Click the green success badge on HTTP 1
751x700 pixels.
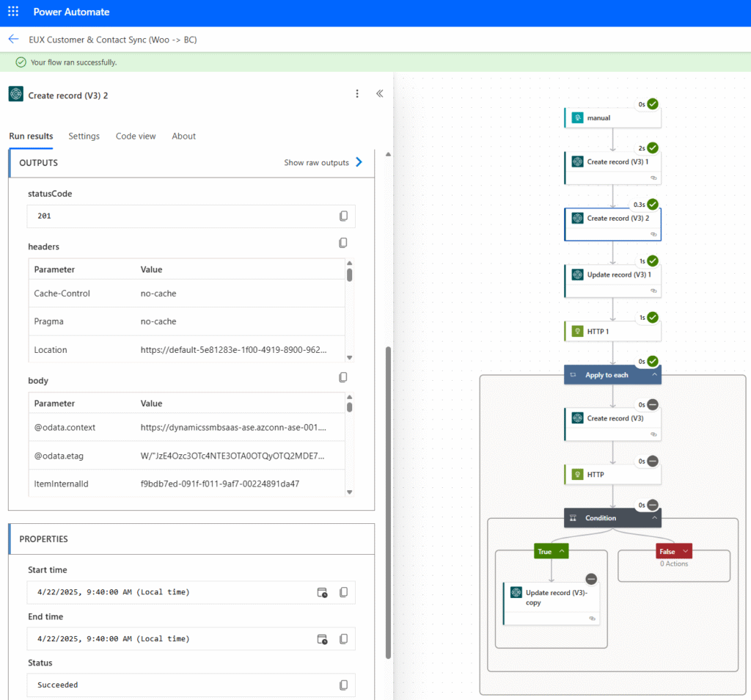click(x=652, y=317)
